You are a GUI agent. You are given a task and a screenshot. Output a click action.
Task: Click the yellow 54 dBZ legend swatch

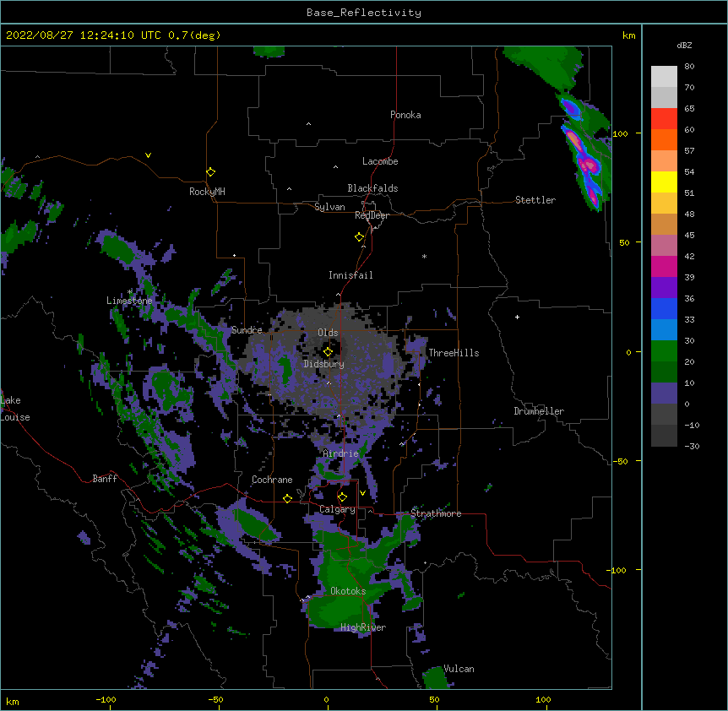pos(664,182)
